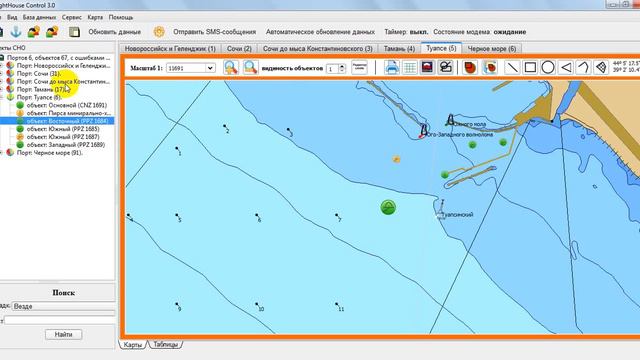This screenshot has height=360, width=640.
Task: Click the blue anchor icon in the toolbar
Action: pos(16,31)
